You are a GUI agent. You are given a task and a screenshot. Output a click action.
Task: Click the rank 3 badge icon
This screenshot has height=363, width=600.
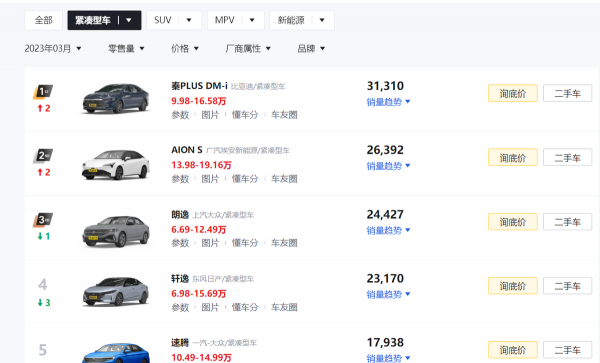point(43,220)
